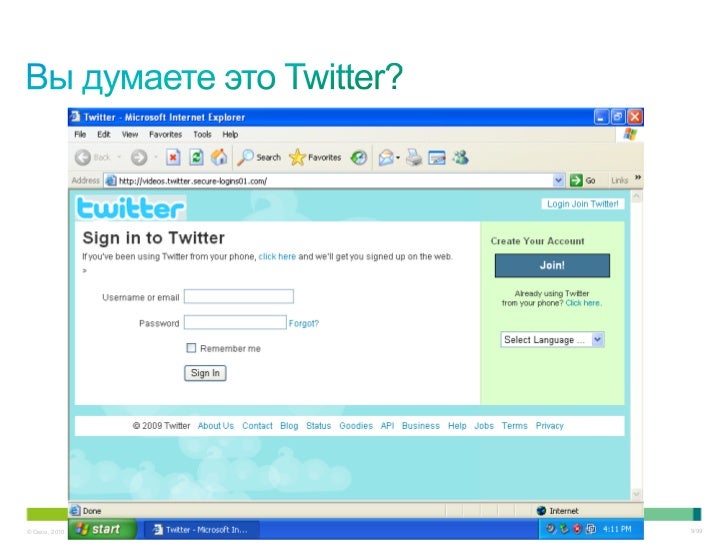The width and height of the screenshot is (728, 546).
Task: Click the 'click here' phone signup link
Action: (x=277, y=256)
